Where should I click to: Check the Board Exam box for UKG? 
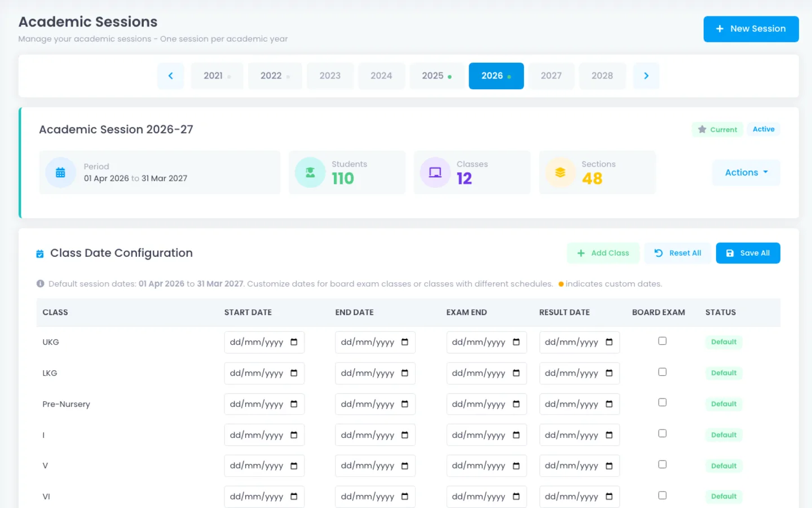(x=663, y=341)
